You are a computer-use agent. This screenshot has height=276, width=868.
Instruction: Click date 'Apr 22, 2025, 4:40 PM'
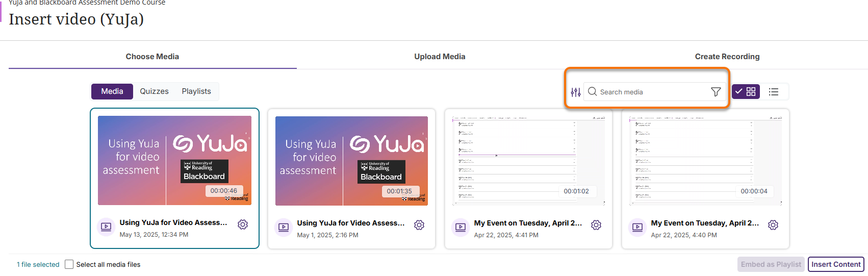click(684, 235)
